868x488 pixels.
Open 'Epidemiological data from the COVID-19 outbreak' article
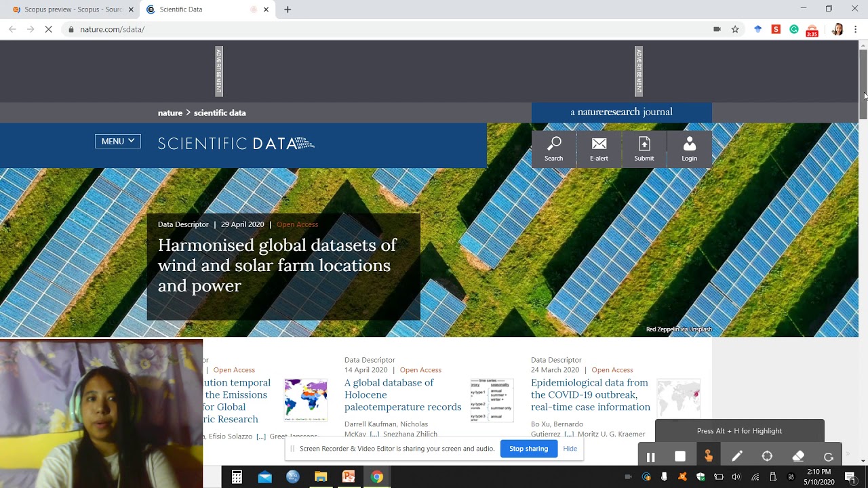tap(591, 394)
